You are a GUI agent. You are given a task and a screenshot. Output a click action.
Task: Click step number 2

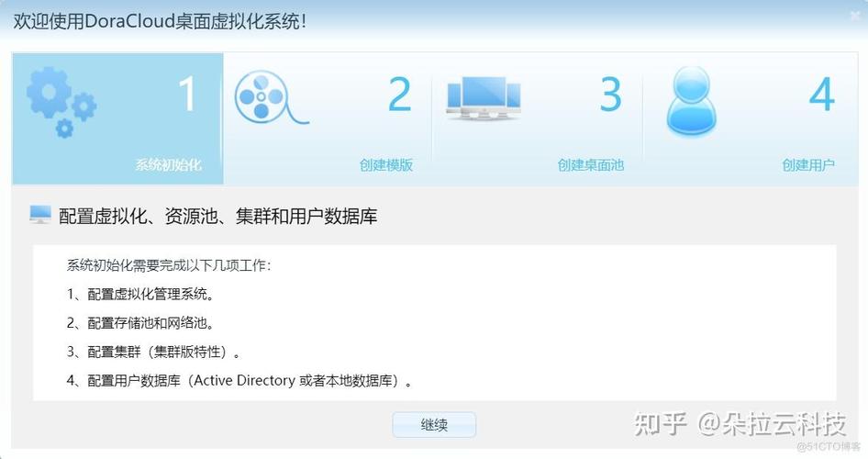[400, 95]
